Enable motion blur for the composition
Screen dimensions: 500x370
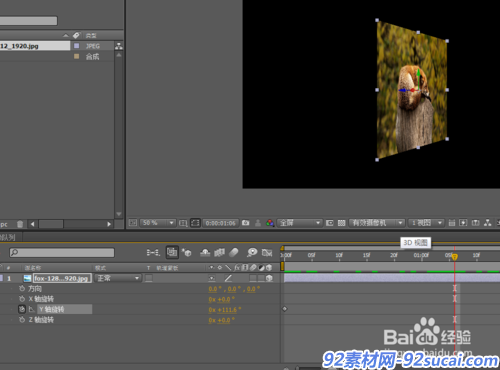point(234,253)
